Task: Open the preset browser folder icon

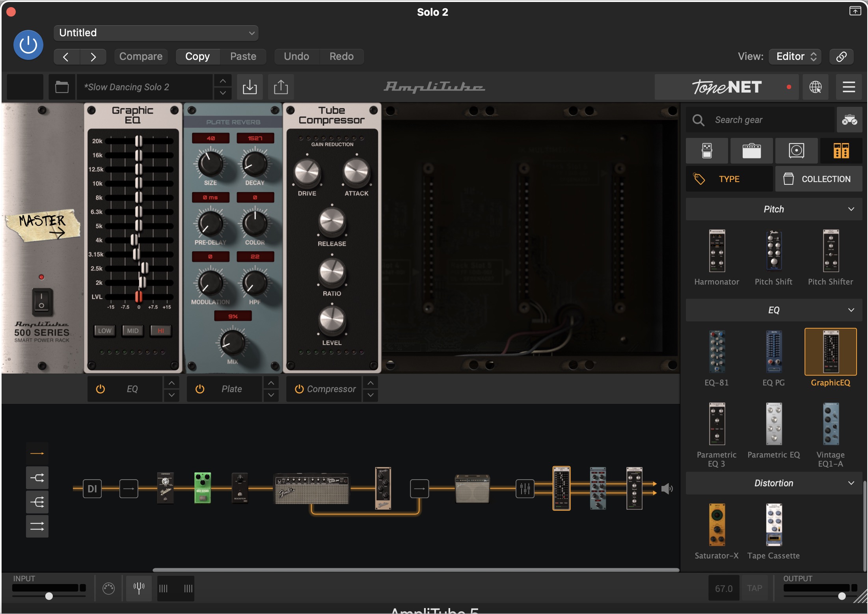Action: tap(62, 87)
